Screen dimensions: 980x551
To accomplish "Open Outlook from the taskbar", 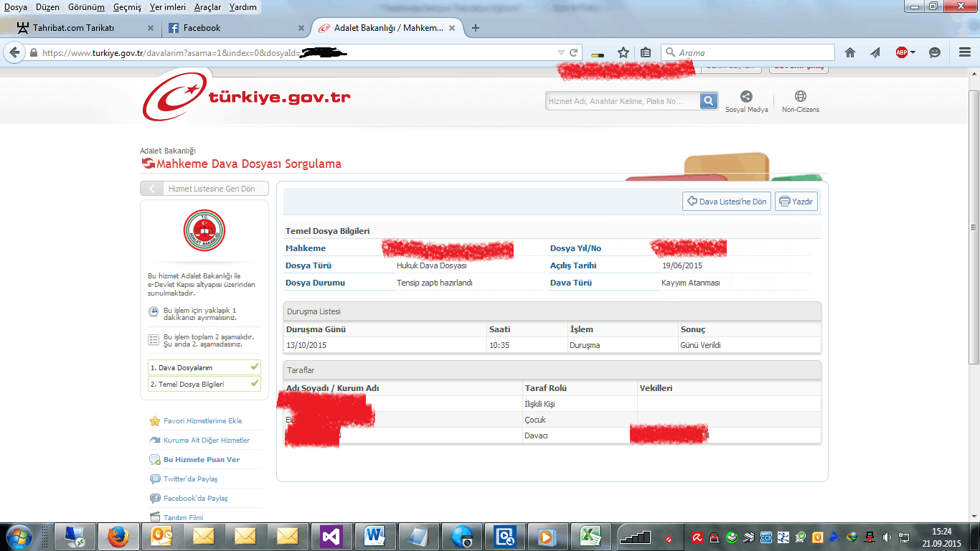I will click(x=161, y=536).
